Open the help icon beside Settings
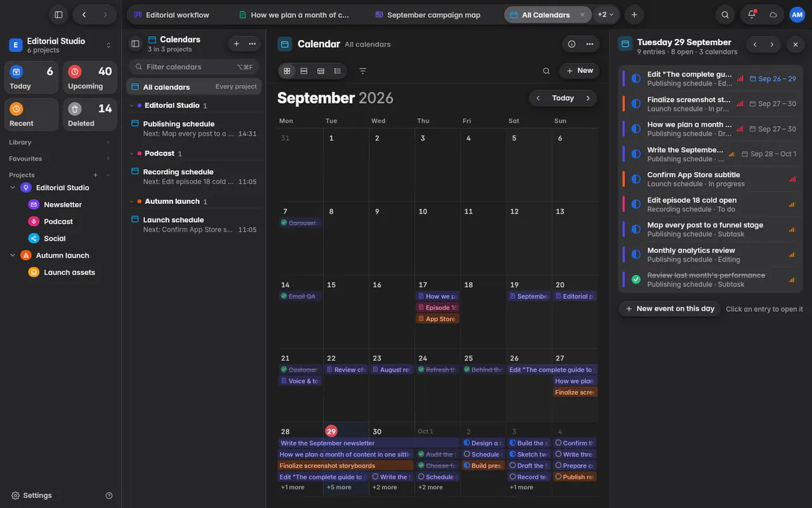Viewport: 812px width, 508px height. click(x=109, y=495)
